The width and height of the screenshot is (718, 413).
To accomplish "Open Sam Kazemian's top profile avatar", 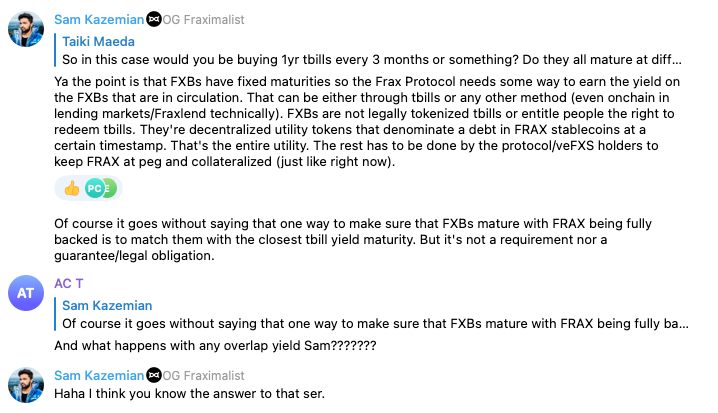I will 25,30.
